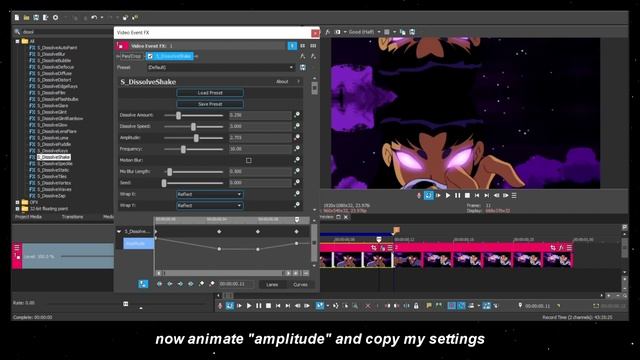Image resolution: width=640 pixels, height=360 pixels.
Task: Collapse the S_Dissolve keyframe lane arrow
Action: pyautogui.click(x=119, y=231)
